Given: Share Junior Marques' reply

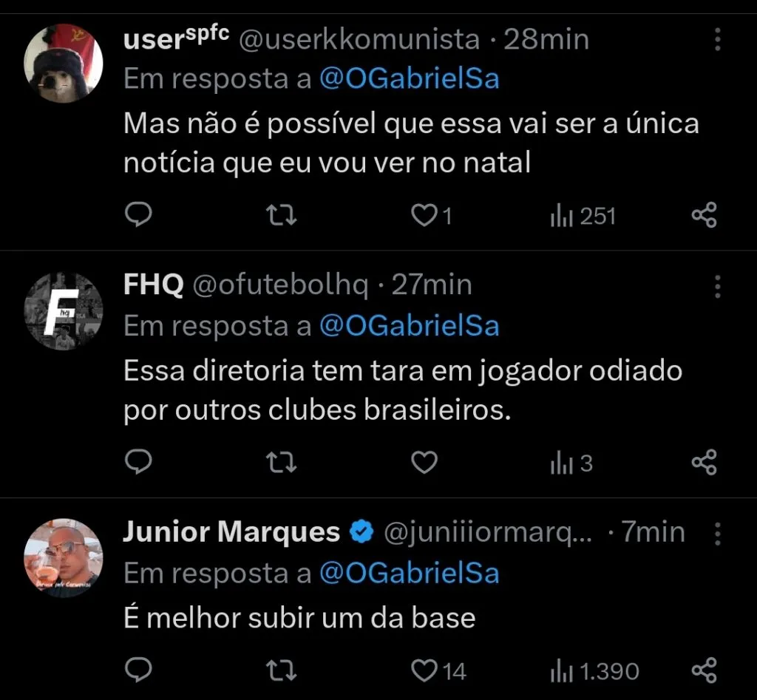Looking at the screenshot, I should point(704,671).
